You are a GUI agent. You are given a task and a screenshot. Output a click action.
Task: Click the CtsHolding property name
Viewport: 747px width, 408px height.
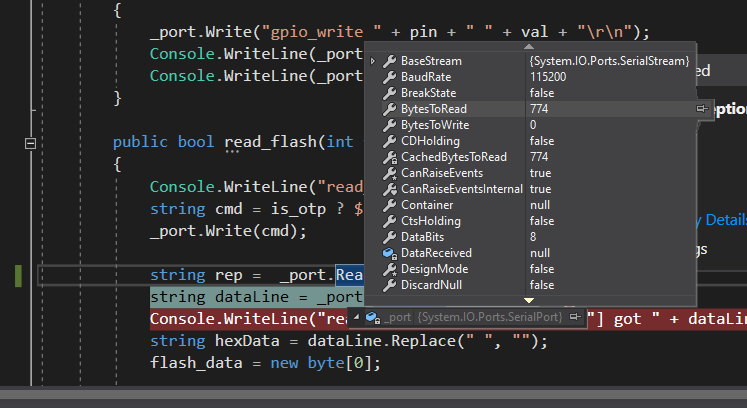[x=431, y=221]
